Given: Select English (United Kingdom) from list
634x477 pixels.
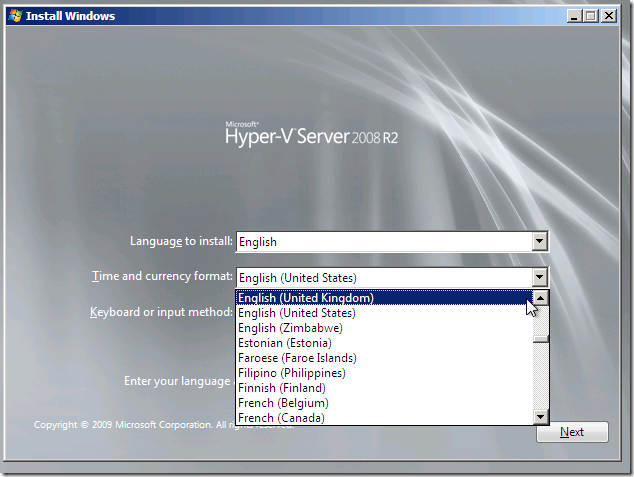Looking at the screenshot, I should pyautogui.click(x=380, y=298).
